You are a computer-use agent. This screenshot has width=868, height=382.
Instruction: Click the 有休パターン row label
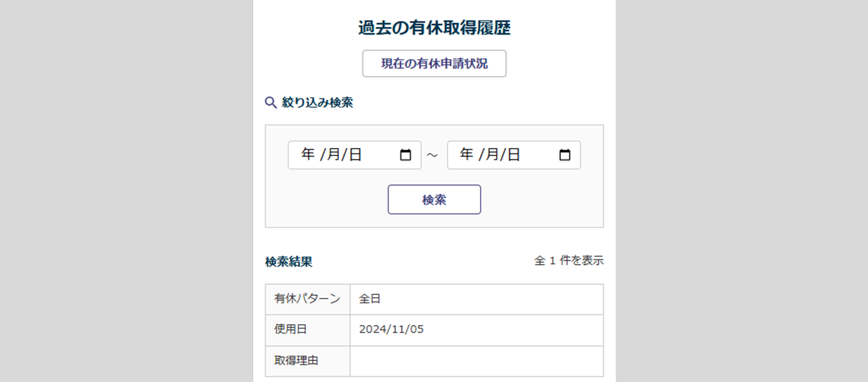pos(307,299)
